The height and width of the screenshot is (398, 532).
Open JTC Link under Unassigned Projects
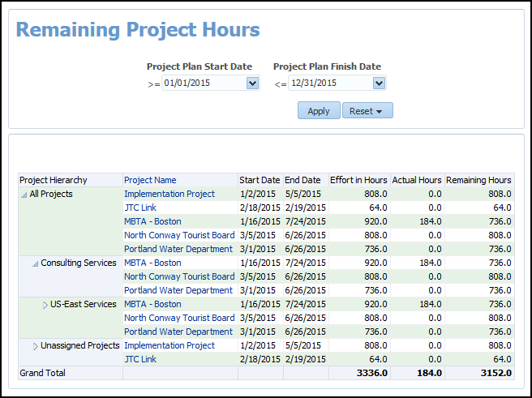(140, 359)
